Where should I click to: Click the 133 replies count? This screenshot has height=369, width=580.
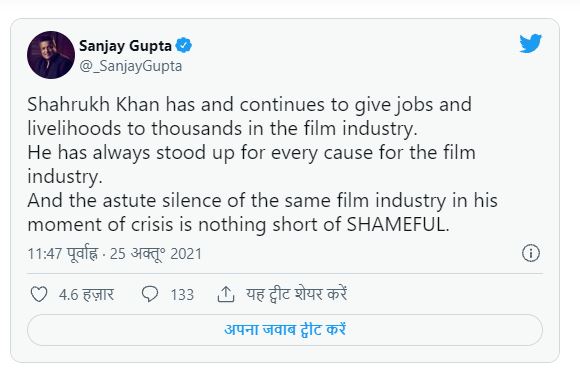point(182,295)
